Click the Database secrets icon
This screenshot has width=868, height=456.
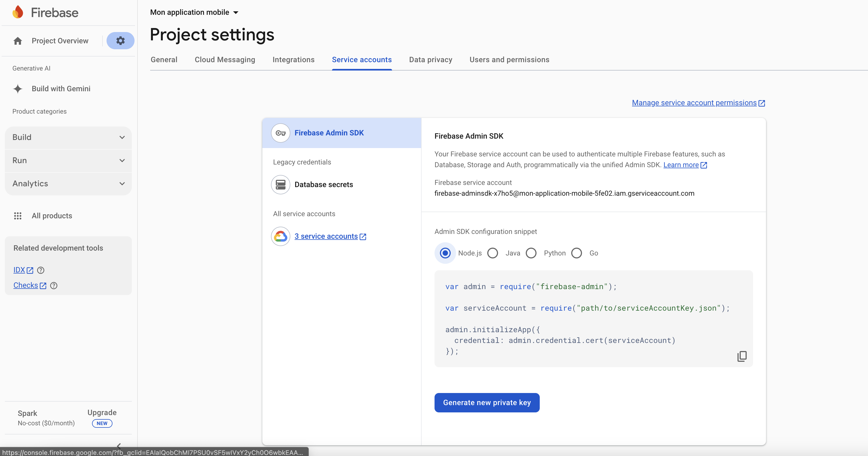(280, 184)
